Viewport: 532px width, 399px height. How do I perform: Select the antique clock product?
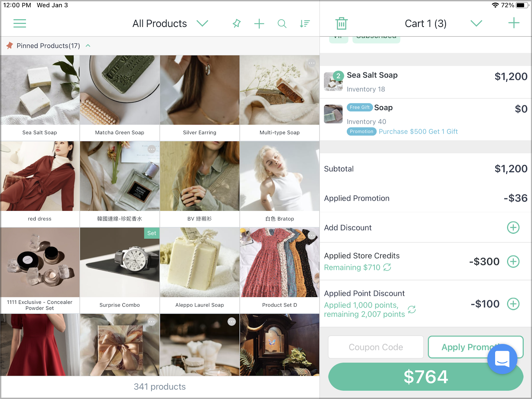pyautogui.click(x=280, y=345)
